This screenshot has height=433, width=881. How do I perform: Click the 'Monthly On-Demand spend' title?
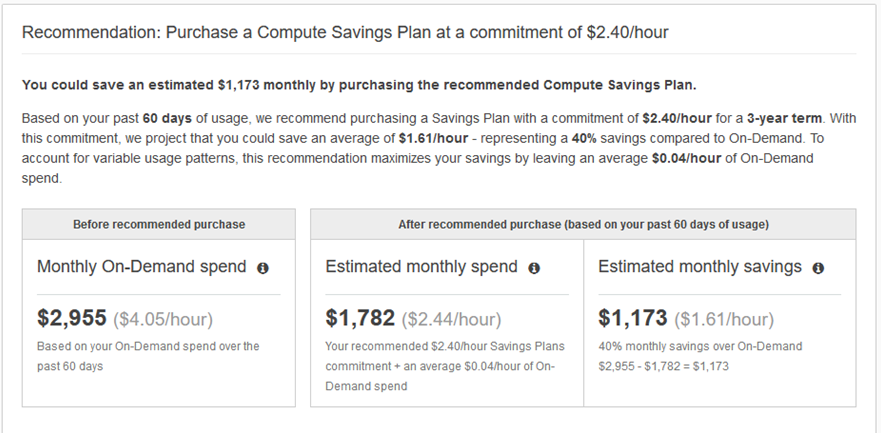click(142, 267)
